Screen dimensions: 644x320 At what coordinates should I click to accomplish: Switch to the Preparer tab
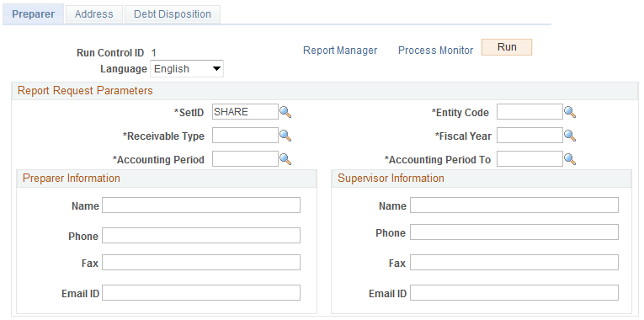pyautogui.click(x=34, y=14)
